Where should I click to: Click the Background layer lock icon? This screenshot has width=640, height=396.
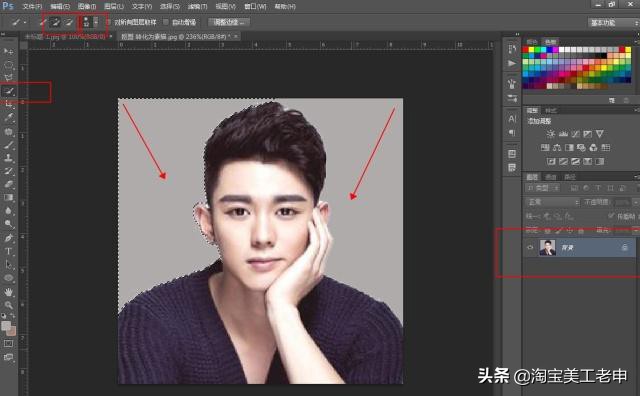[x=624, y=247]
